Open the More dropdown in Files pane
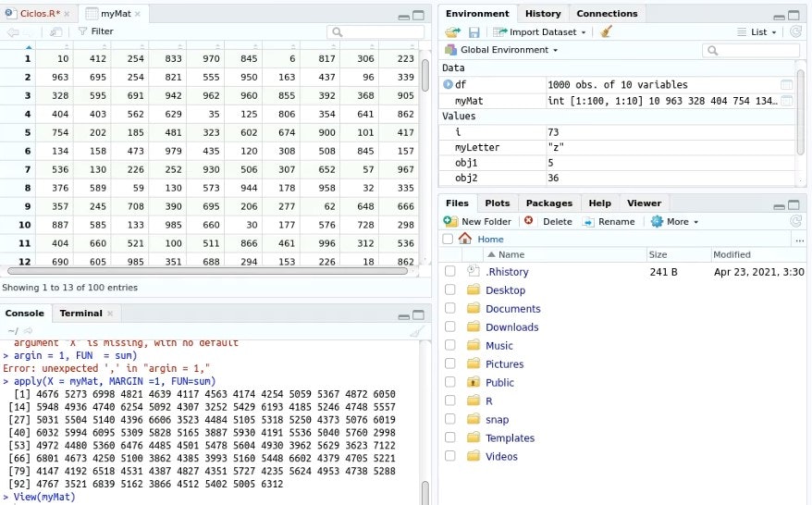This screenshot has width=812, height=505. [x=675, y=221]
